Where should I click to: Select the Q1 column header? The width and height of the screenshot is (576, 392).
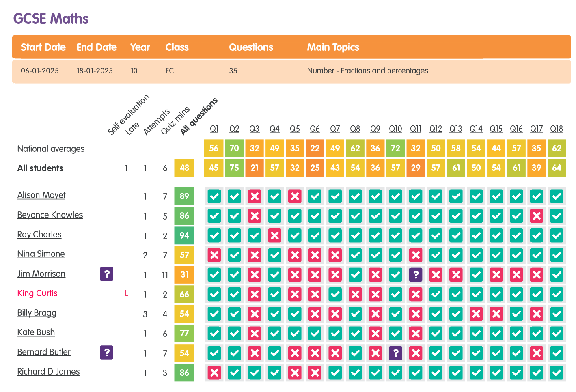214,129
